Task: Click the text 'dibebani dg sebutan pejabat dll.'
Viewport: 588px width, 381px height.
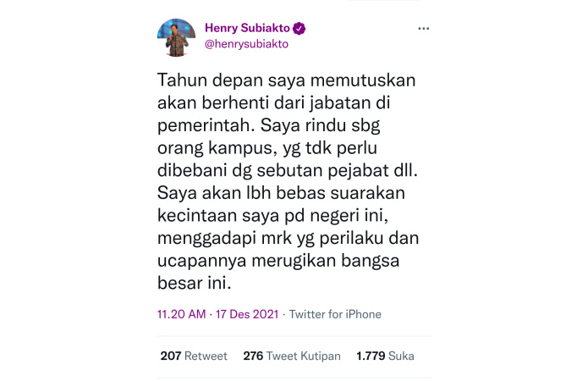Action: 288,171
